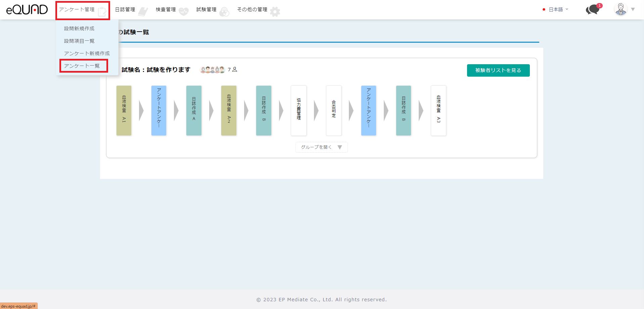Click the gear icon beside その他の管理

point(275,12)
